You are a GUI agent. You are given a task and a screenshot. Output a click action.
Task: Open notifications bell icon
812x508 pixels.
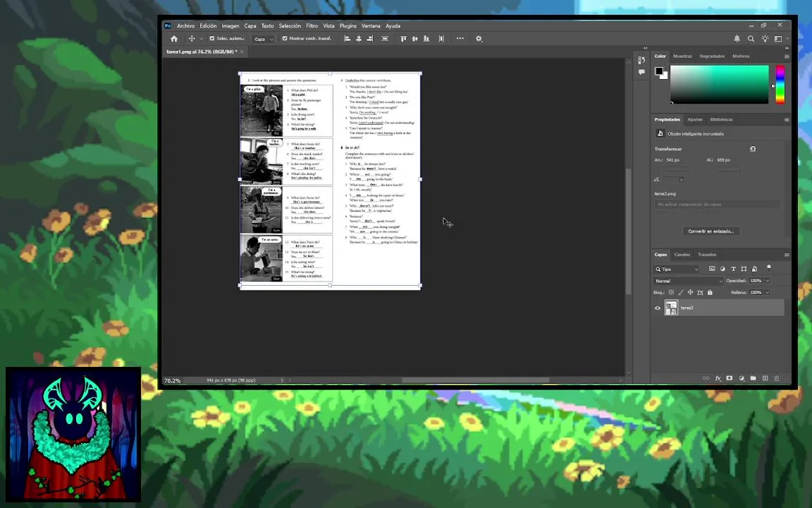point(737,39)
